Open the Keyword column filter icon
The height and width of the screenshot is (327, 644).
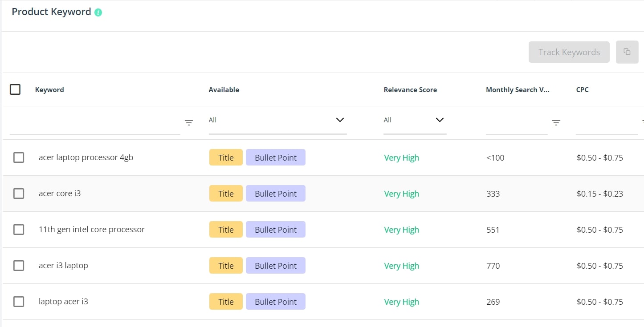point(189,123)
